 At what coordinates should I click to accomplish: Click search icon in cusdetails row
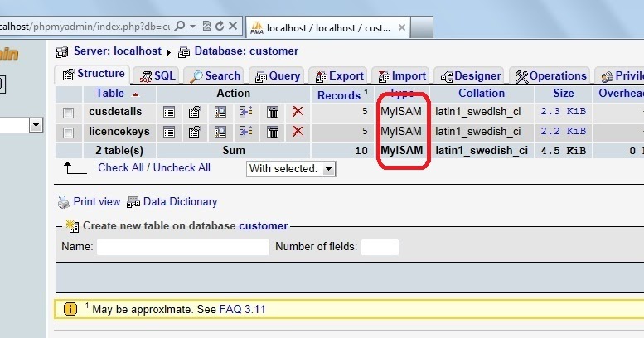click(220, 112)
